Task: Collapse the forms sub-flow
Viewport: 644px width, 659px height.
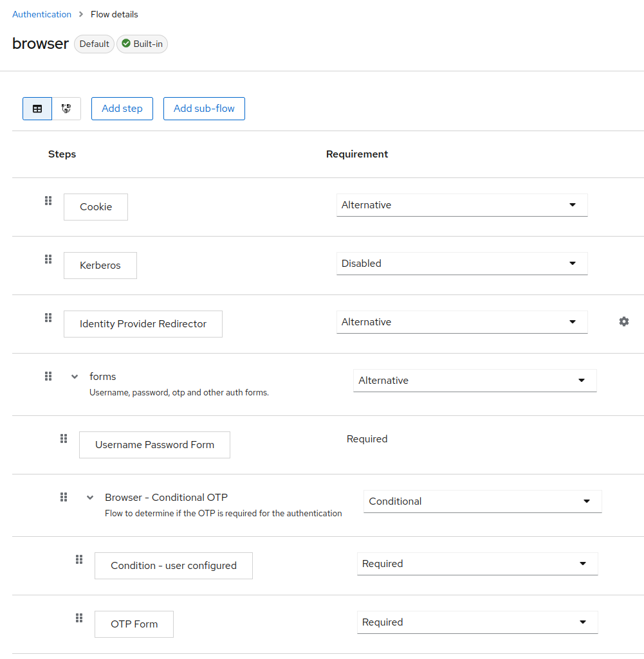Action: tap(74, 376)
